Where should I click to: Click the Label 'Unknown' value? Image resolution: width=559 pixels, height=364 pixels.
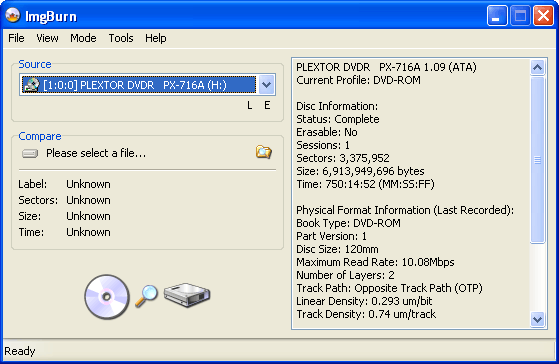click(88, 184)
